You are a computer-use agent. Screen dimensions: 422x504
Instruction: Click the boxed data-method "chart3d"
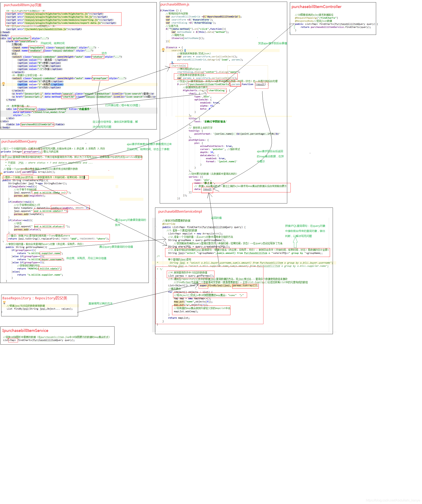69,97
